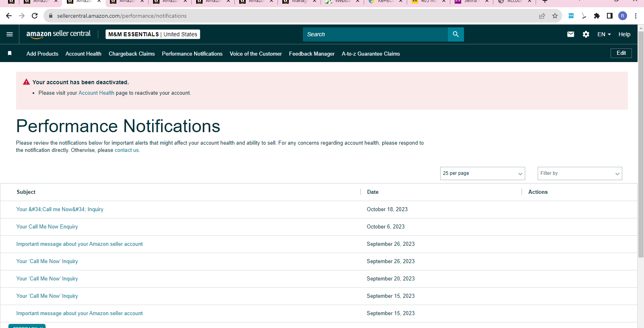Open Chargeback Claims in the favorites bar
Screen dimensions: 644x328
132,54
